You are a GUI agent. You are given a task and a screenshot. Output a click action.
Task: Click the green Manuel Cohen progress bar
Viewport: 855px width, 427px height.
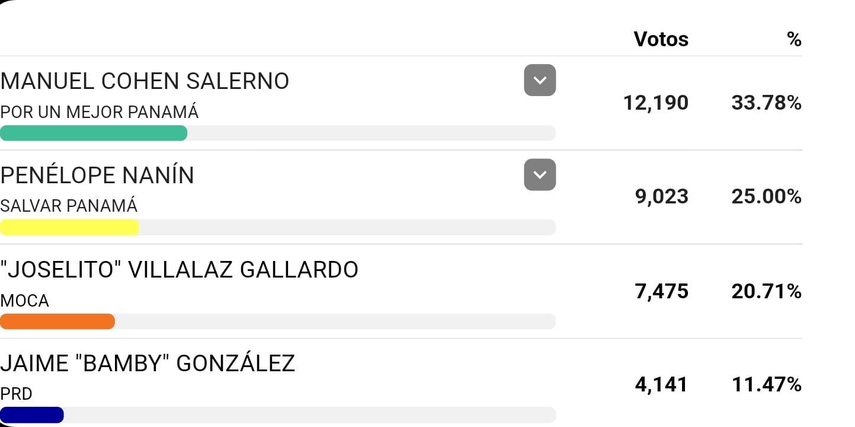coord(94,133)
